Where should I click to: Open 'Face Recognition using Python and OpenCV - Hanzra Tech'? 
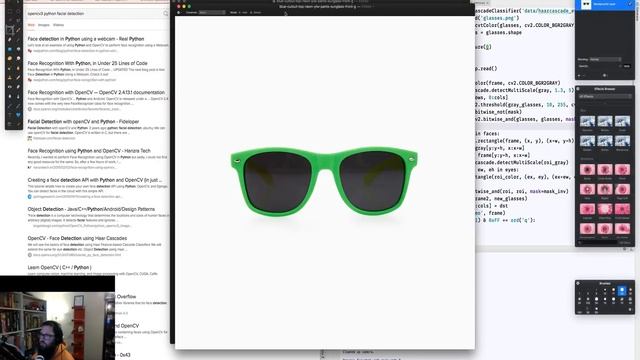point(89,151)
